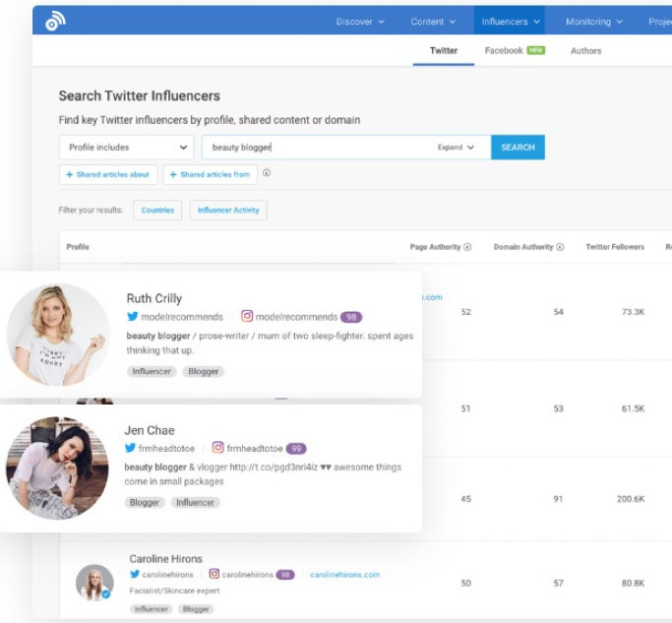Open the carolinehirons.com link
The height and width of the screenshot is (623, 672).
click(x=345, y=575)
